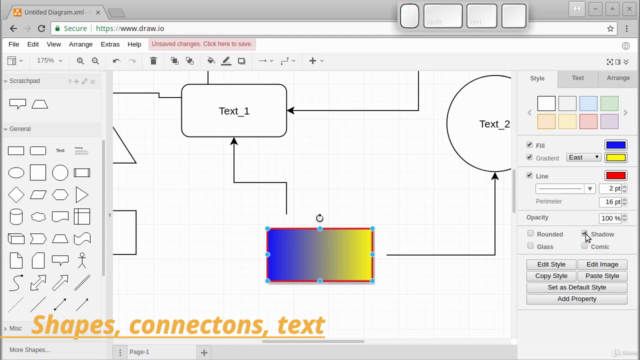Viewport: 640px width, 360px height.
Task: Click the Copy Style button
Action: coord(551,276)
